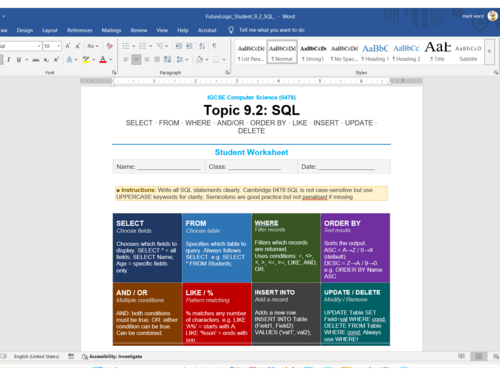
Task: Apply paragraph shading paint bucket
Action: point(199,60)
